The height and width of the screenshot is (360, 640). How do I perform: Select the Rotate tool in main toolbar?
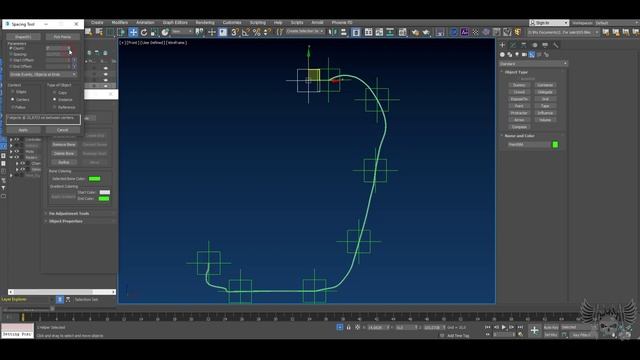point(144,32)
